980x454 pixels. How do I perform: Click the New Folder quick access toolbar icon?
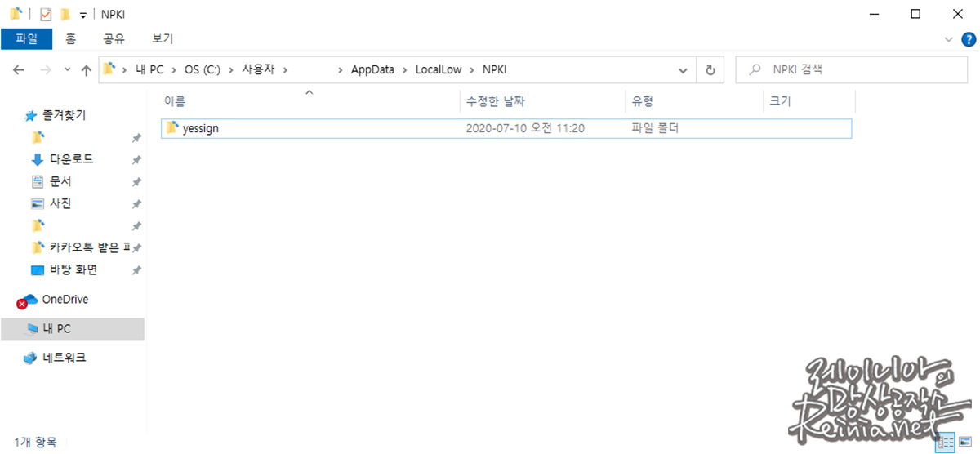pyautogui.click(x=65, y=14)
